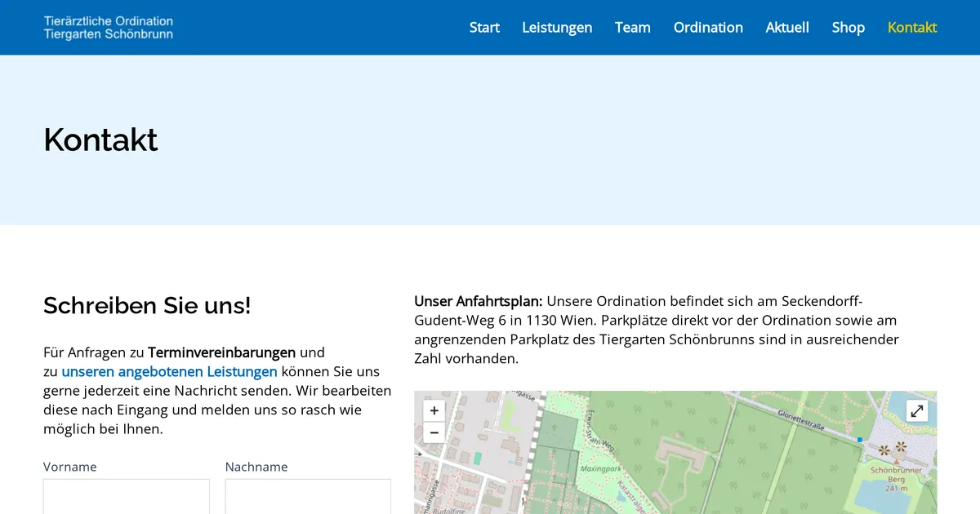Screen dimensions: 980x514
Task: Follow the 'unseren angebotenen Leistungen' link
Action: click(x=169, y=372)
